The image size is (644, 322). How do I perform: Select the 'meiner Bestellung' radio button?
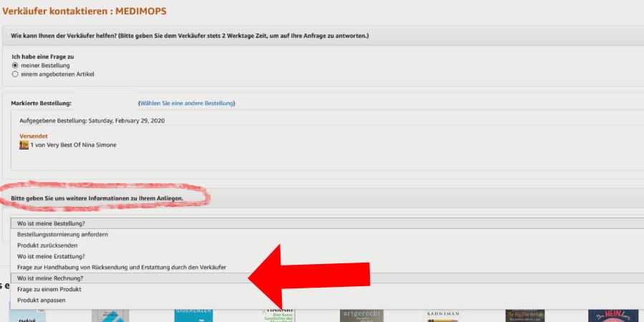coord(16,65)
